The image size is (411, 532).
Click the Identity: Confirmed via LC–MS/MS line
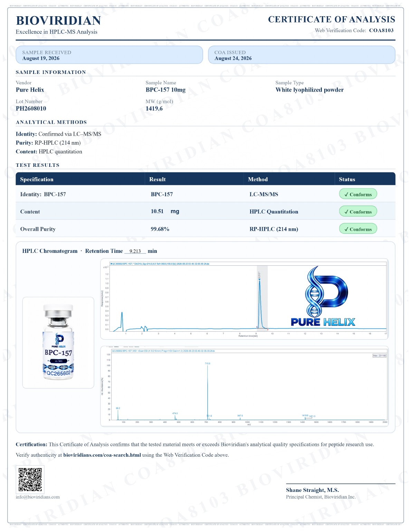point(59,135)
